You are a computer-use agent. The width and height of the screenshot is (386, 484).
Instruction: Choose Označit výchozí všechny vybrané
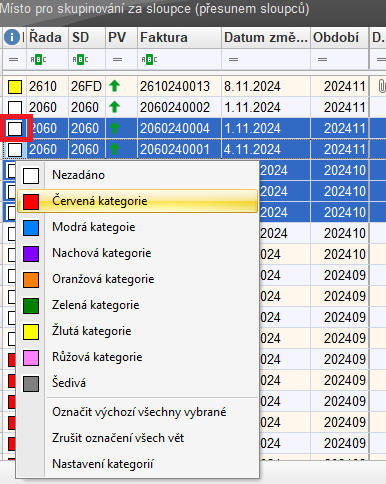(x=137, y=412)
